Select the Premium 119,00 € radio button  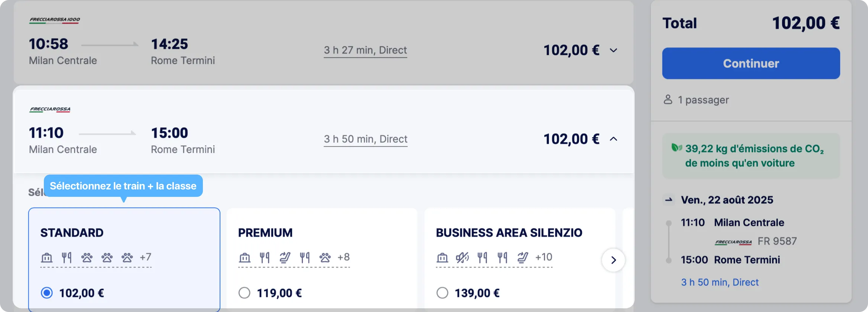coord(244,293)
